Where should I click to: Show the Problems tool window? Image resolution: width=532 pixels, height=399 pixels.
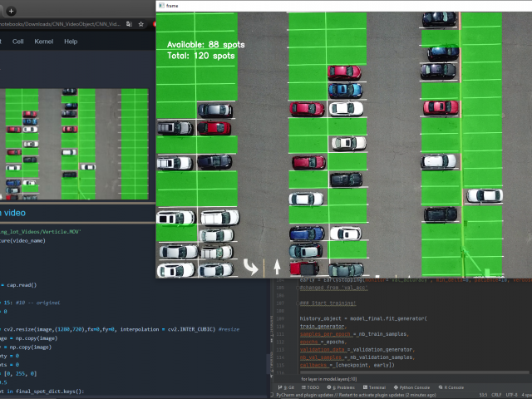point(343,387)
